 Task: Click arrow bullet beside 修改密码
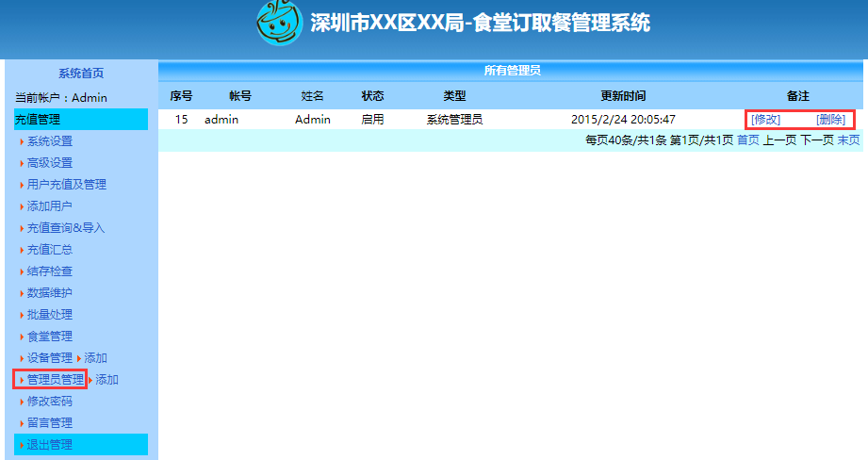pos(22,402)
